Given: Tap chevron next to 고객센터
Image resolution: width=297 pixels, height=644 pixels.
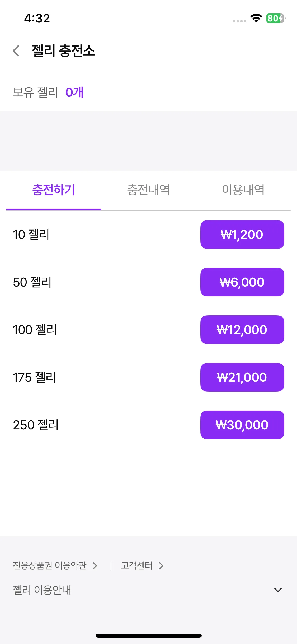Looking at the screenshot, I should pos(161,566).
